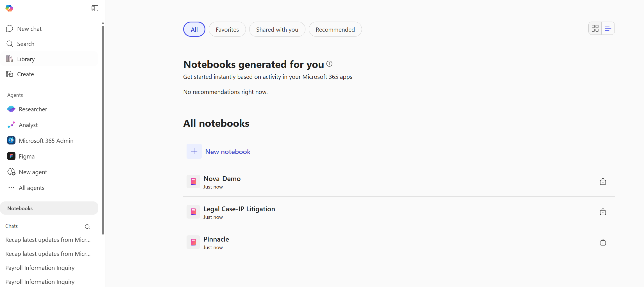Viewport: 644px width, 287px height.
Task: Expand All agents list
Action: (31, 188)
